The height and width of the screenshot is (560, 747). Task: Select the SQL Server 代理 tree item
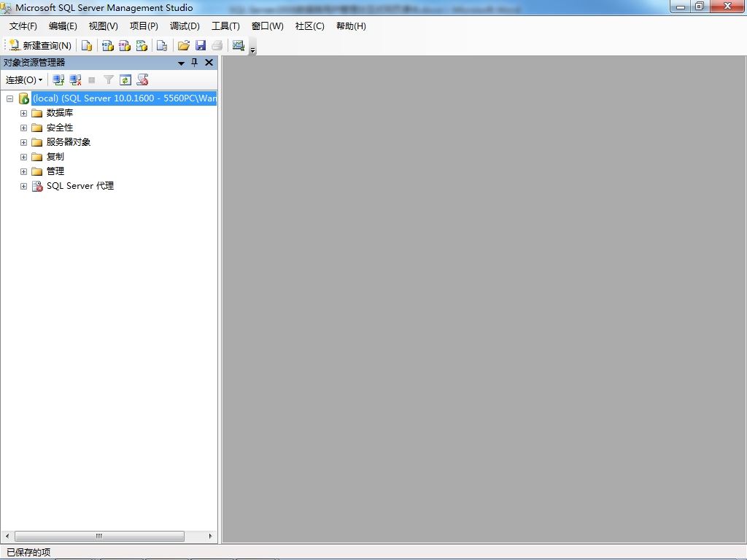[80, 186]
